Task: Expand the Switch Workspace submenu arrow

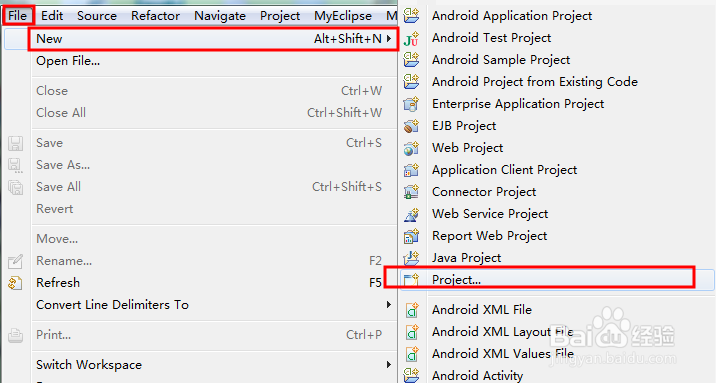Action: pos(389,365)
